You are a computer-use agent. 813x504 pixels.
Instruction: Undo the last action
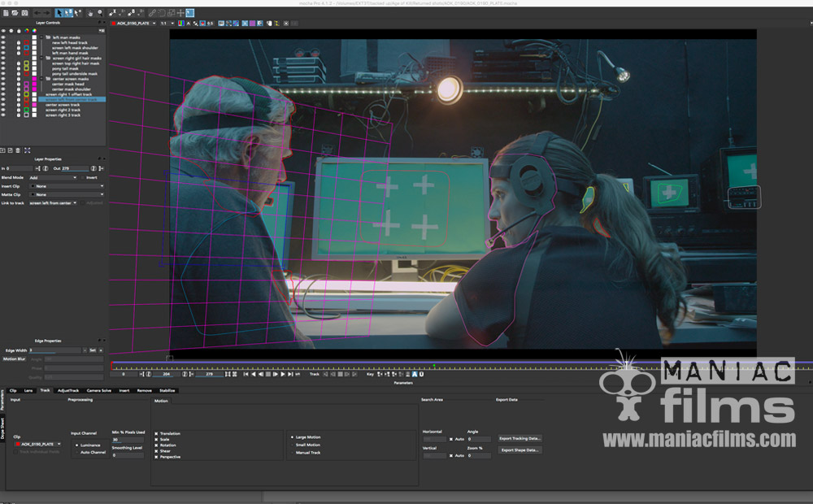[x=37, y=13]
